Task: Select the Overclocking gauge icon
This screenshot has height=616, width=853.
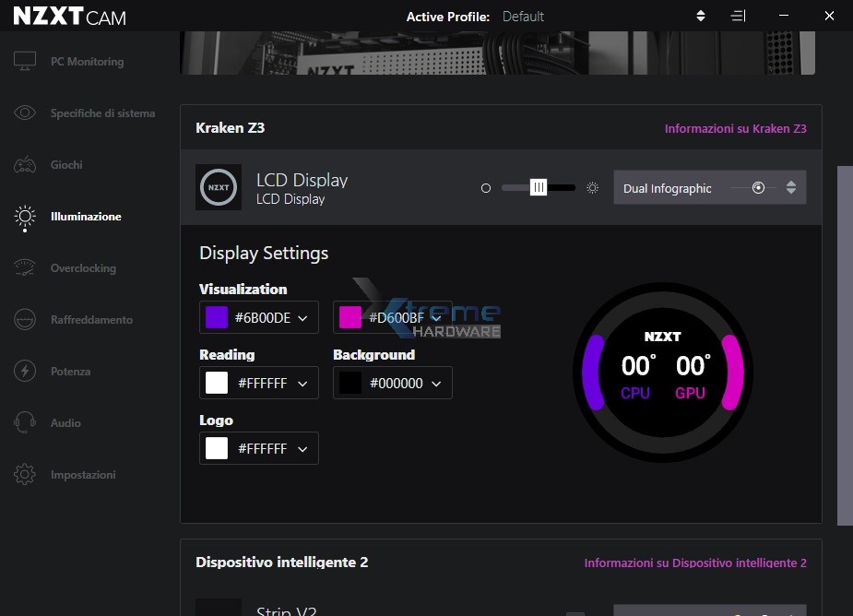Action: click(x=25, y=268)
